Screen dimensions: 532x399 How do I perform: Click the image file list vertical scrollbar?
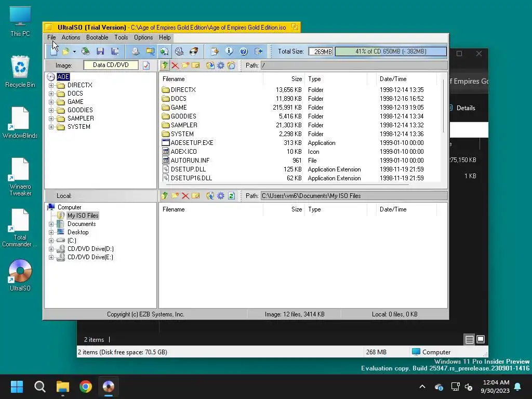tap(444, 106)
